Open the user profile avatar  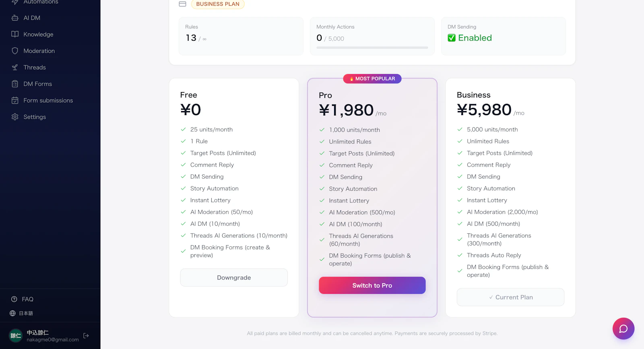tap(16, 336)
